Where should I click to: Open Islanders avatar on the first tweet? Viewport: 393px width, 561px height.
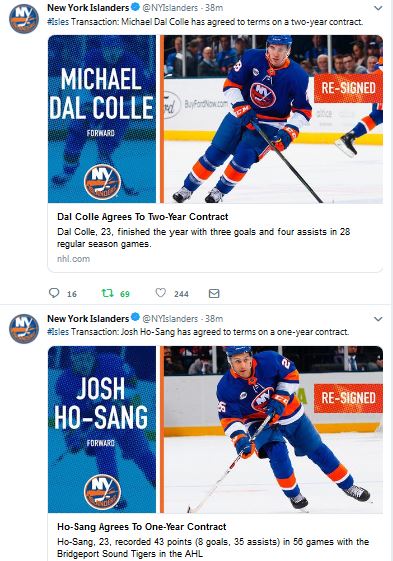[24, 19]
